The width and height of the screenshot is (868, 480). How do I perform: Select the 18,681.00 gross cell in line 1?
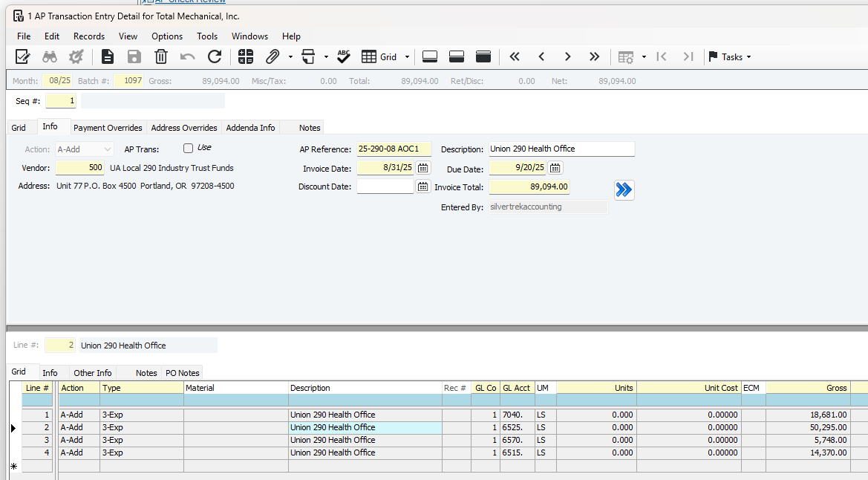[808, 415]
